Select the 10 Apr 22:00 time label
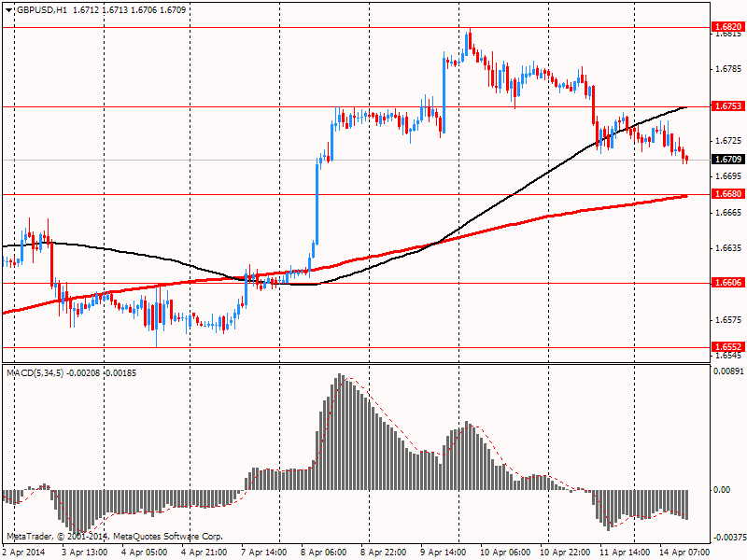 click(x=566, y=553)
